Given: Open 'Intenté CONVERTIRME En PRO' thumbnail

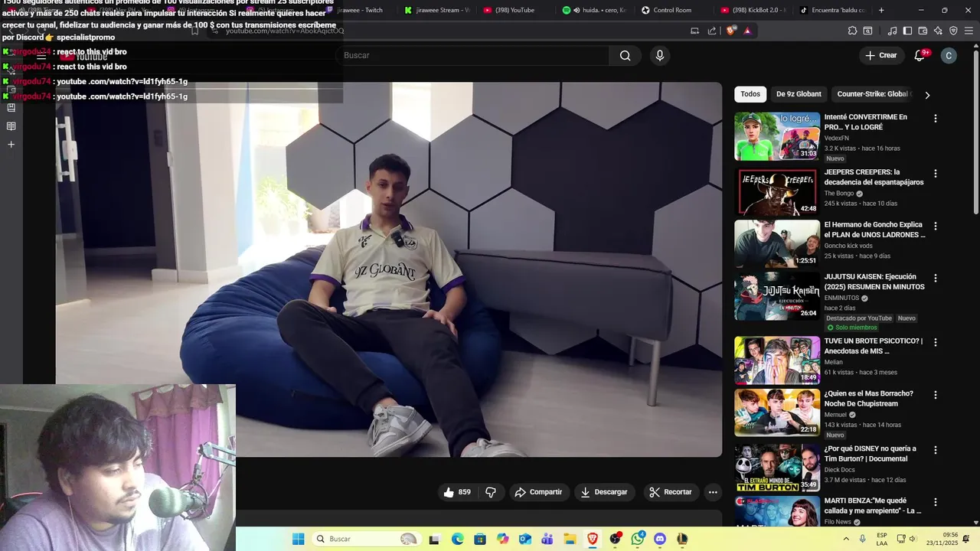Looking at the screenshot, I should 777,136.
